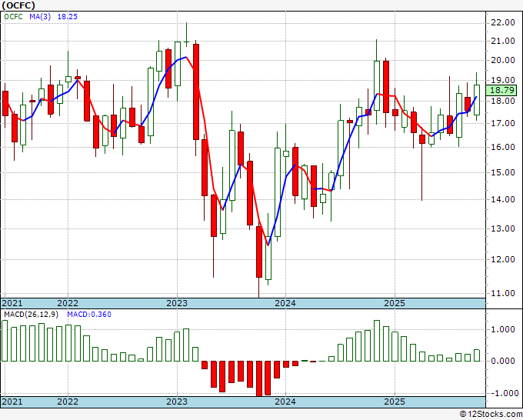Click 2025 on the MACD panel timeline
Viewport: 523px width, 420px height.
click(395, 402)
